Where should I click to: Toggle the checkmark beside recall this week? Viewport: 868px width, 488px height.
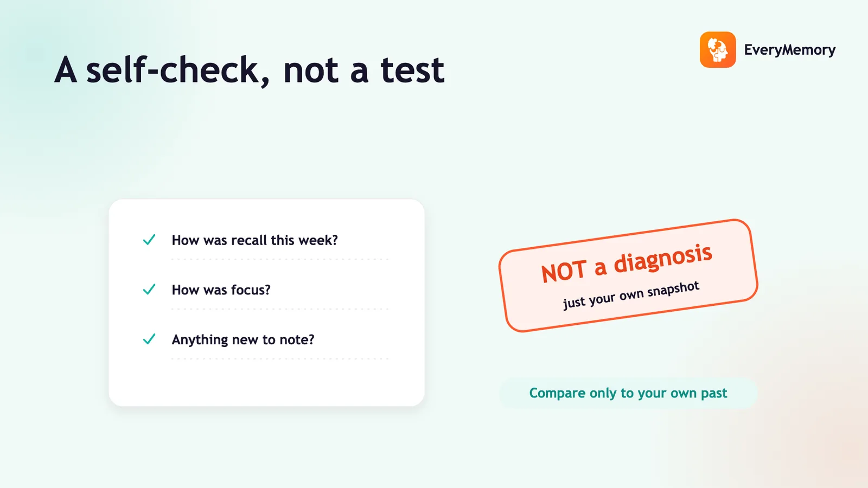(x=149, y=240)
